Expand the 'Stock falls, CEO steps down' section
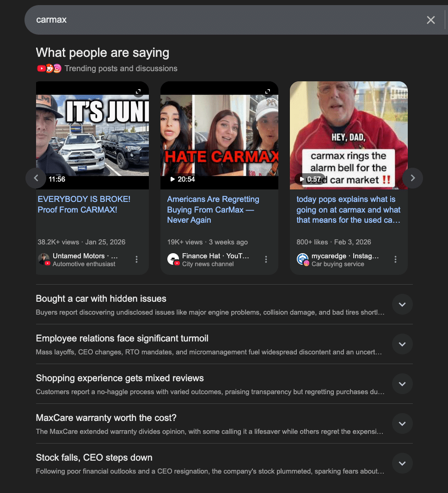448x493 pixels. (x=402, y=463)
